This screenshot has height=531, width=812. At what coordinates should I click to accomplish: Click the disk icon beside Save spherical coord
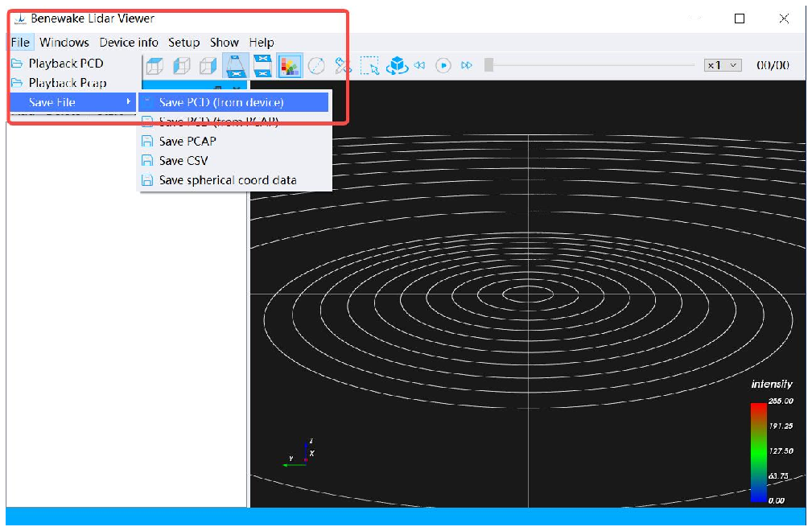pyautogui.click(x=147, y=180)
